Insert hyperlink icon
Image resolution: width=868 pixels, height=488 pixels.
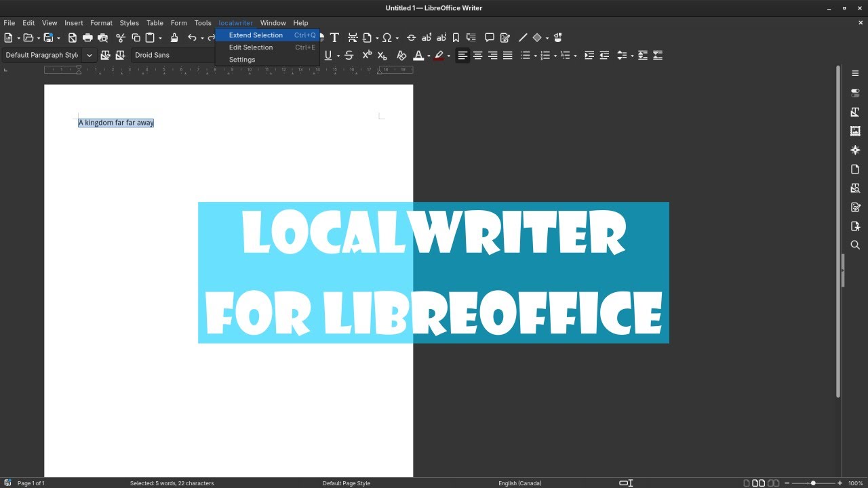click(411, 38)
